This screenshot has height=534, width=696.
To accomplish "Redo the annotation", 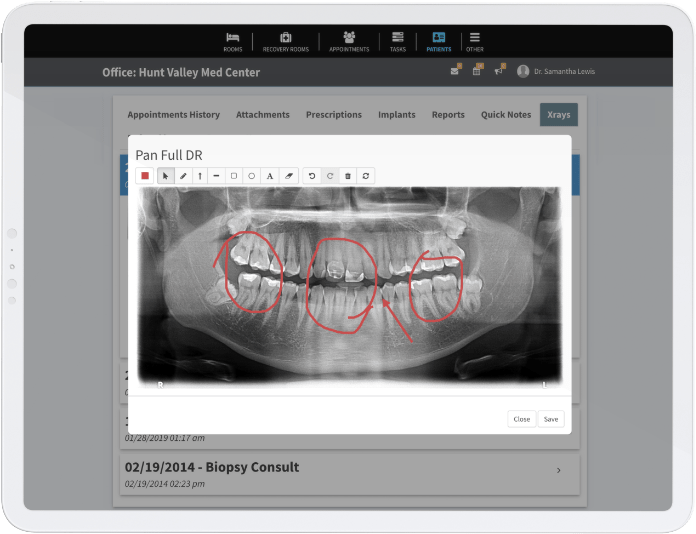I will [330, 176].
